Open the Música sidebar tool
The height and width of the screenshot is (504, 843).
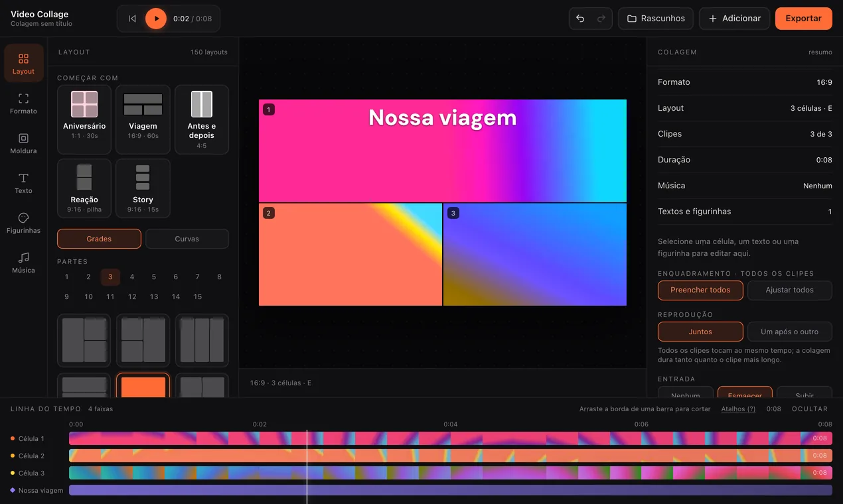pos(23,262)
